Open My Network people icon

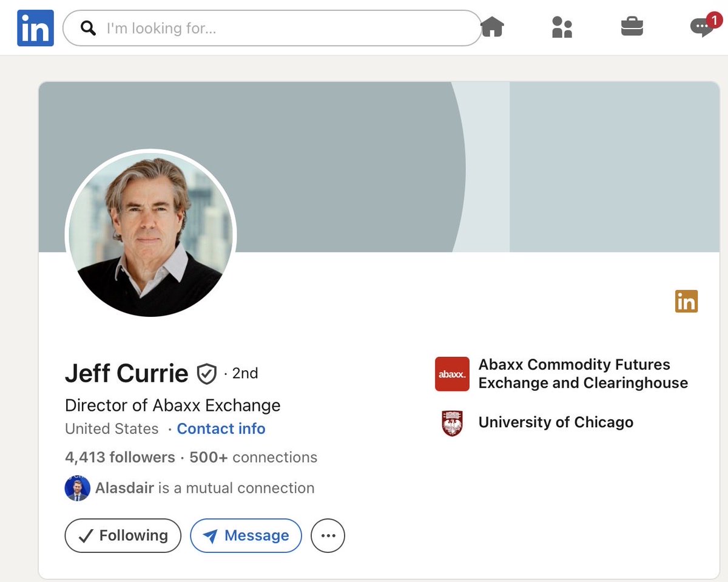pyautogui.click(x=562, y=27)
